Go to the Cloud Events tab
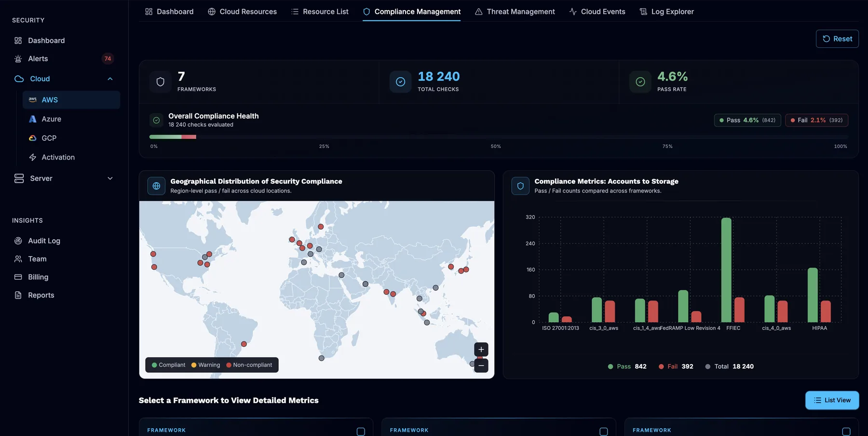This screenshot has width=868, height=436. tap(597, 12)
